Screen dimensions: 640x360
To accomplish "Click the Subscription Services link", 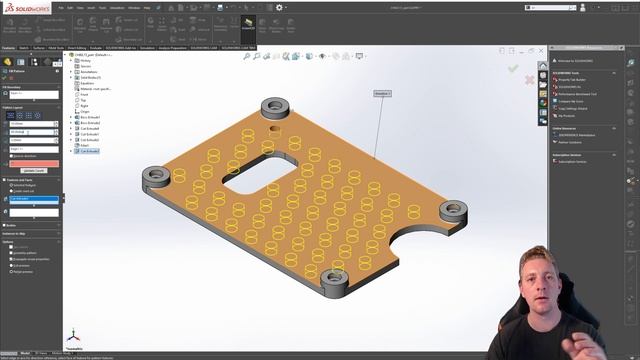I will tap(572, 162).
